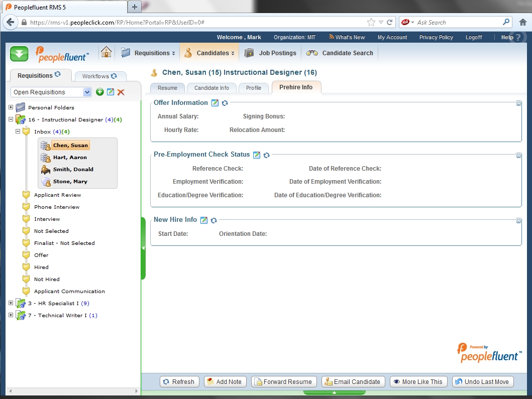The image size is (532, 399).
Task: Click the green add requisition plus icon
Action: click(100, 92)
